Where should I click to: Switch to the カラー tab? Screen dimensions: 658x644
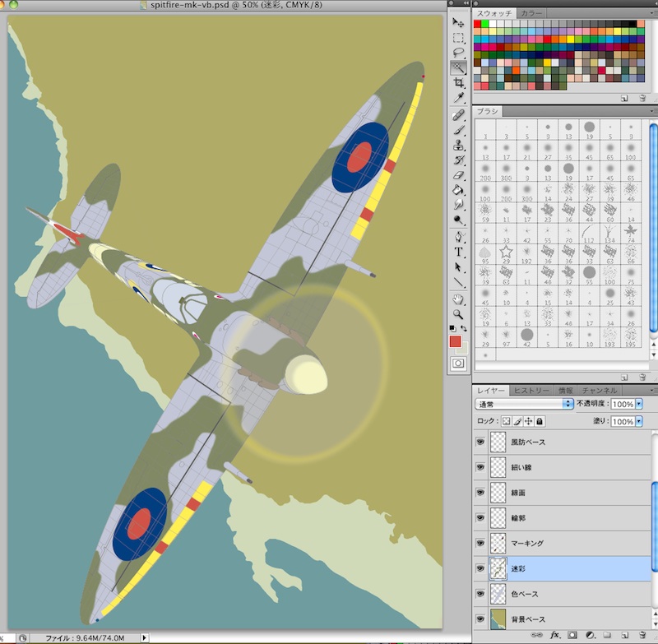pos(531,13)
